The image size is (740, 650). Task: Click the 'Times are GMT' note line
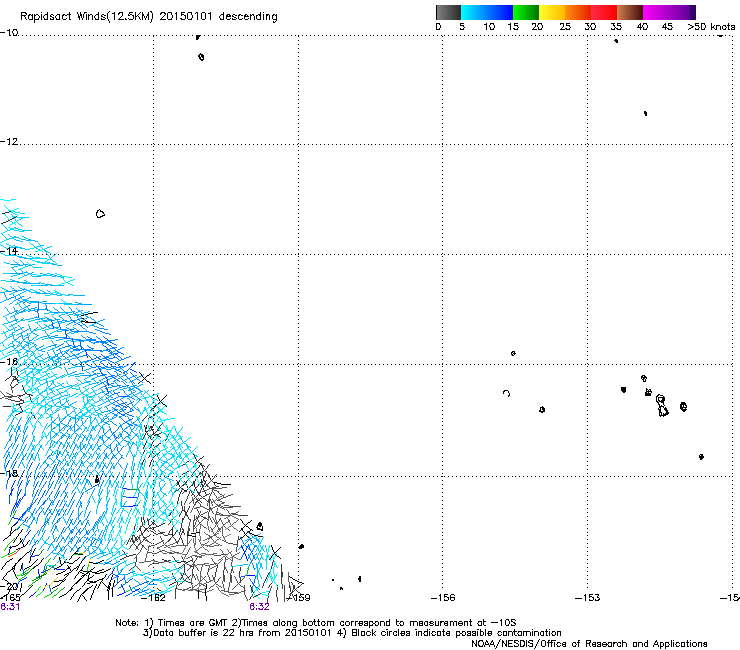(x=316, y=623)
